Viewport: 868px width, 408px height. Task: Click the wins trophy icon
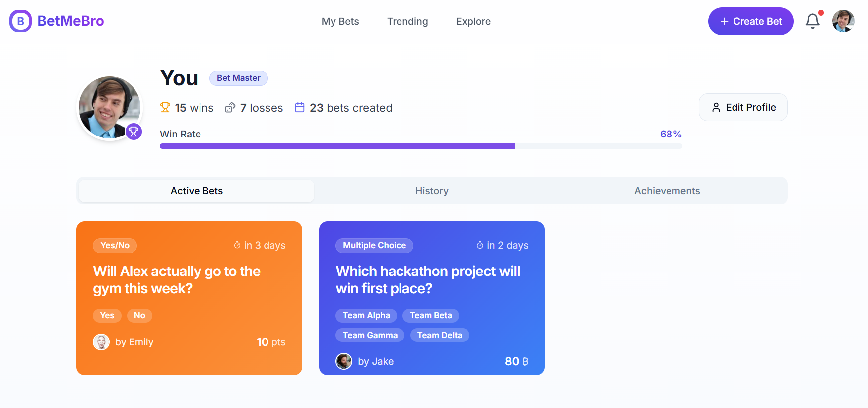(165, 107)
